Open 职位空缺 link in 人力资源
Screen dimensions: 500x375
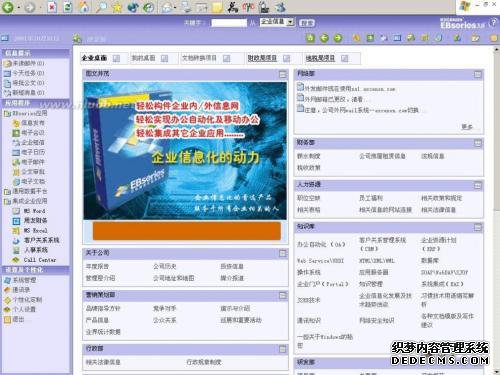(309, 198)
